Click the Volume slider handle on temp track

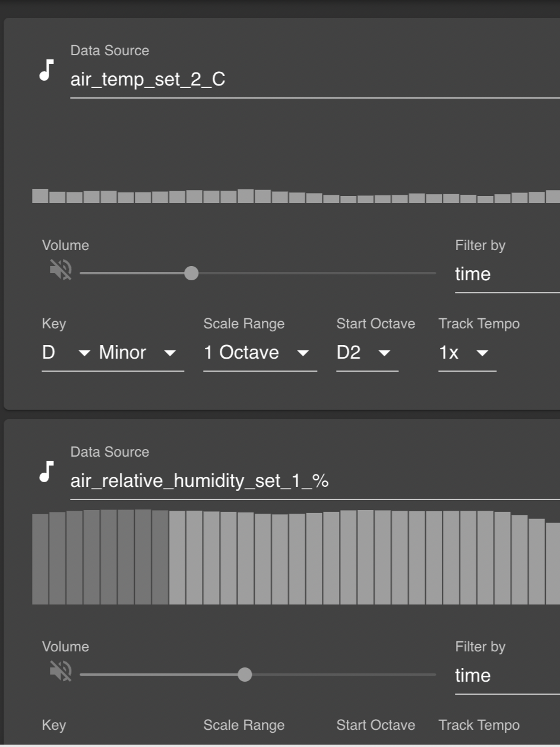pos(191,273)
